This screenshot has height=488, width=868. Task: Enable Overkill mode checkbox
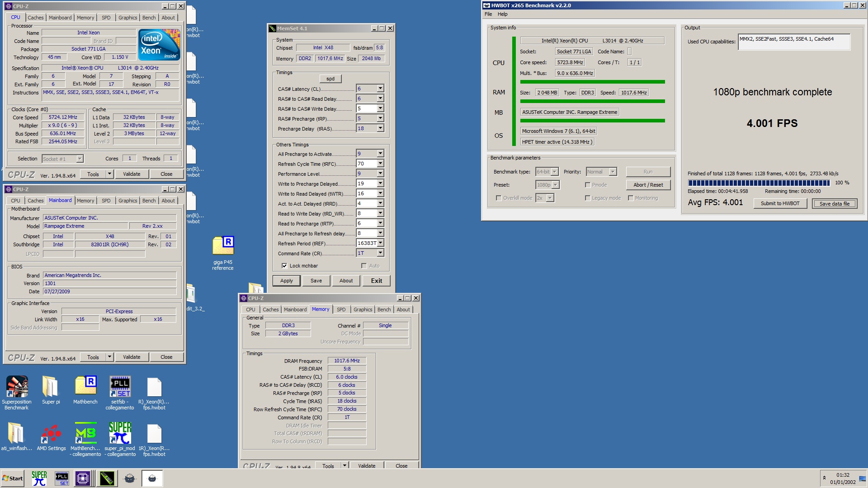point(499,198)
